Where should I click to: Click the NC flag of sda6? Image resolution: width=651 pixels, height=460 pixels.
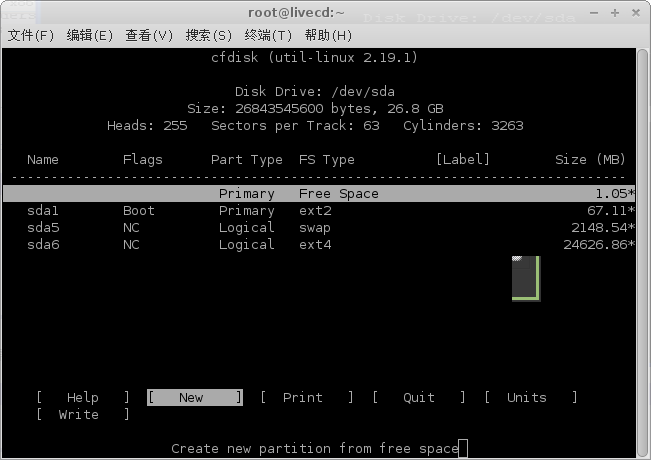click(131, 245)
